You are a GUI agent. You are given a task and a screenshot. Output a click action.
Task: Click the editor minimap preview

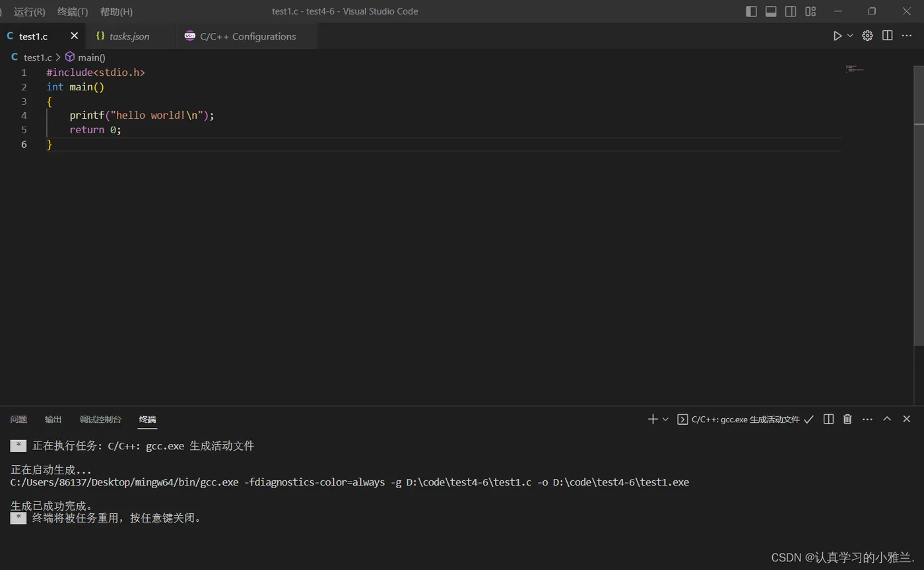(x=855, y=69)
